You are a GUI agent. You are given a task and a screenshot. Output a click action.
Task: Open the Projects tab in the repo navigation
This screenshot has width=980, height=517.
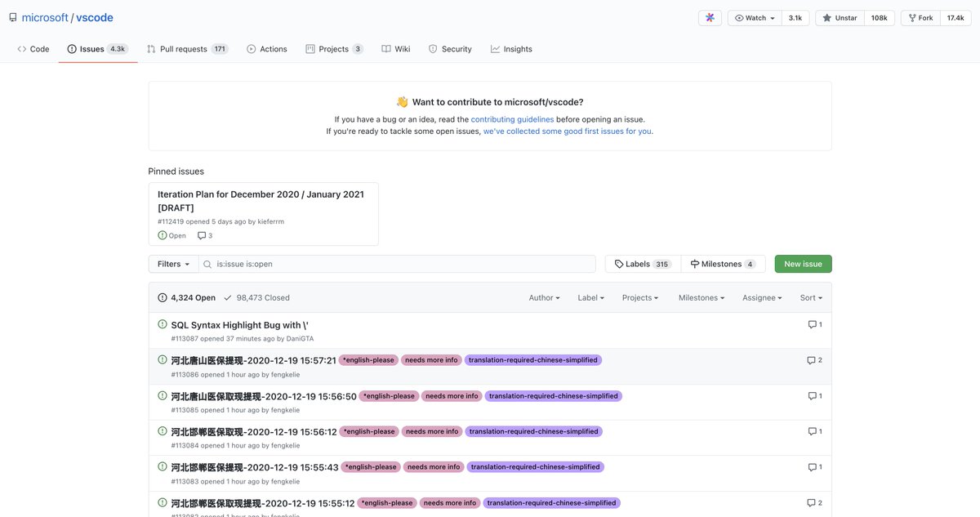pos(334,49)
